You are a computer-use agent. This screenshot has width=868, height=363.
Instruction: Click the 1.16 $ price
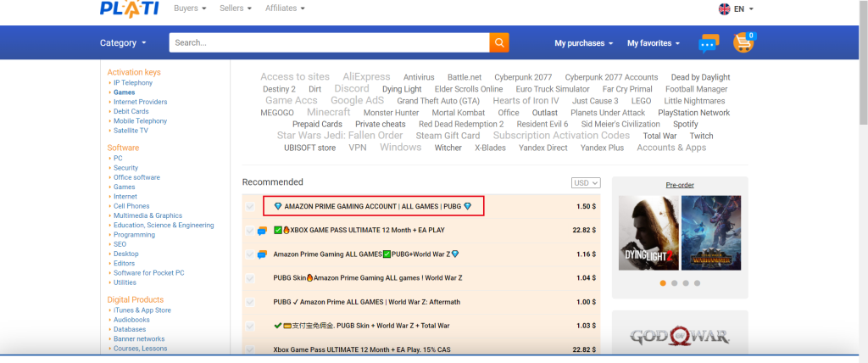pyautogui.click(x=586, y=254)
